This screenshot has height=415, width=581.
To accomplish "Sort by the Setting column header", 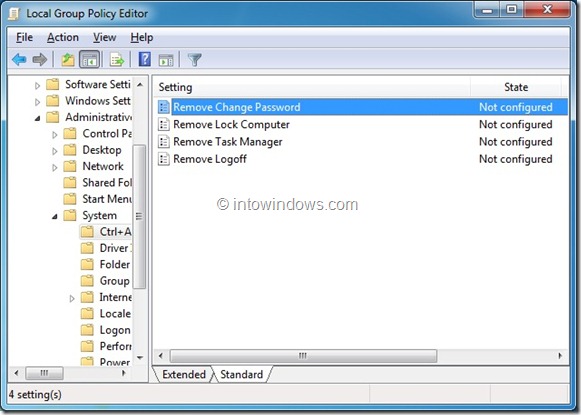I will pyautogui.click(x=312, y=87).
